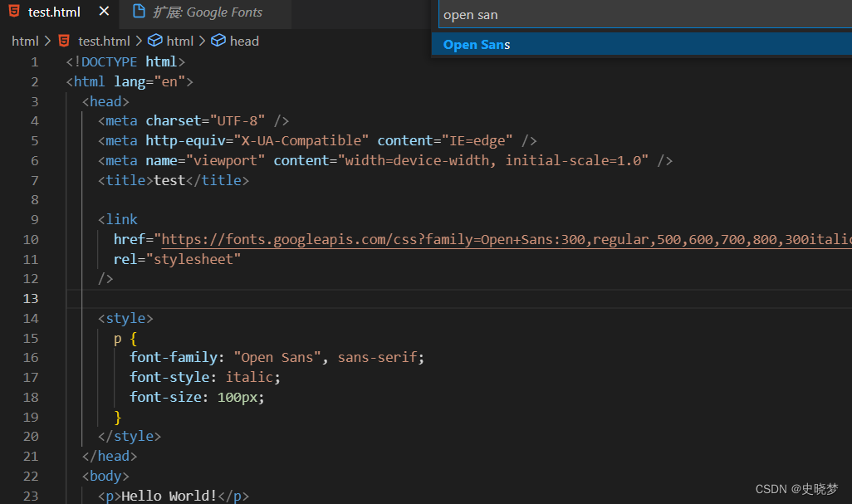Viewport: 852px width, 504px height.
Task: Click line number 15 in the gutter
Action: point(31,338)
